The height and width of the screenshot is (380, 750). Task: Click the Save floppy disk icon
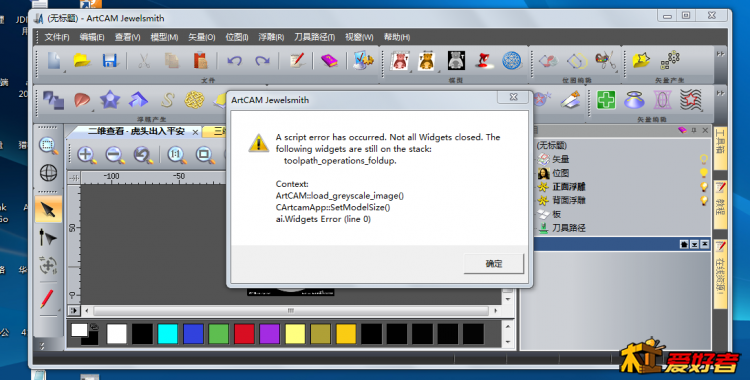(110, 61)
